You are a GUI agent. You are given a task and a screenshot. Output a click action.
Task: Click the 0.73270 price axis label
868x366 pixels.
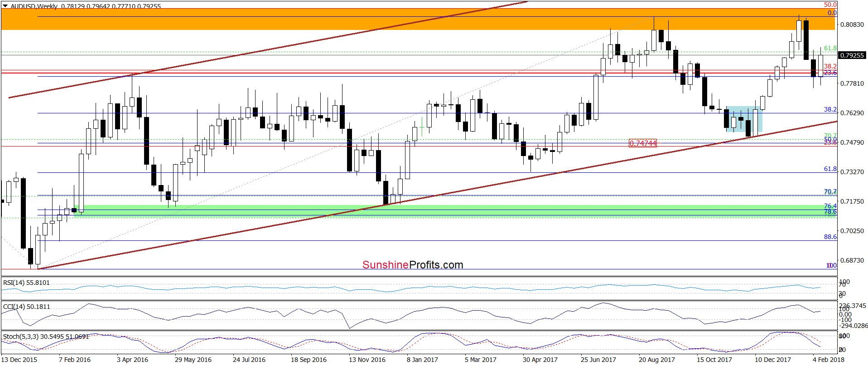[x=852, y=172]
